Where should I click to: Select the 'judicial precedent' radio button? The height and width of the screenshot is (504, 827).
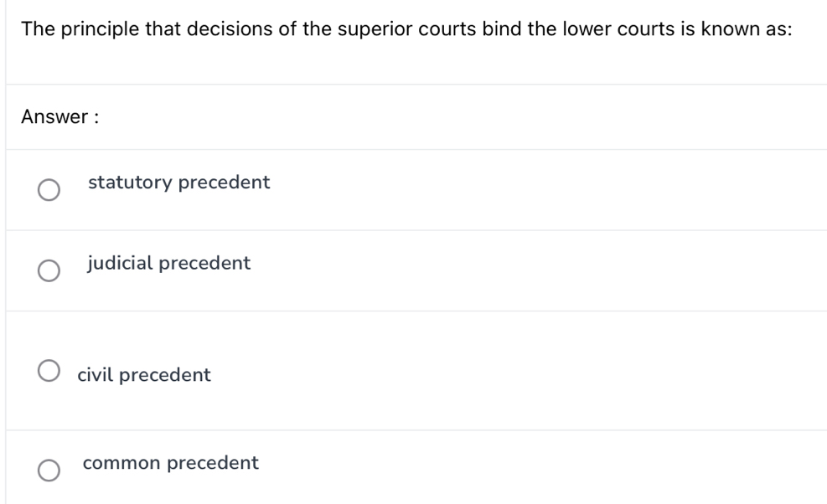(x=50, y=270)
